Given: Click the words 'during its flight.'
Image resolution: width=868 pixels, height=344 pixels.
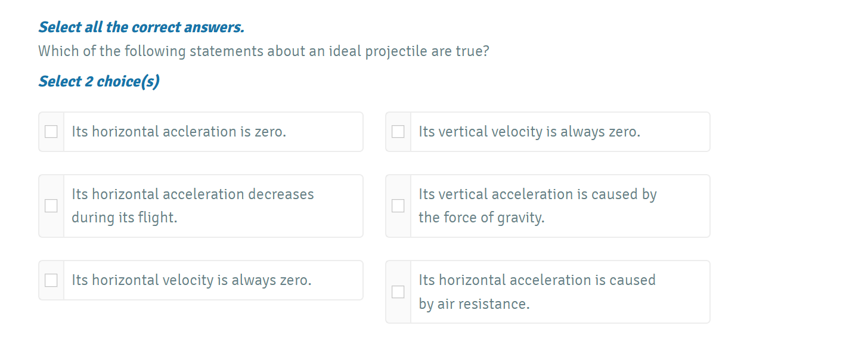Looking at the screenshot, I should 125,218.
